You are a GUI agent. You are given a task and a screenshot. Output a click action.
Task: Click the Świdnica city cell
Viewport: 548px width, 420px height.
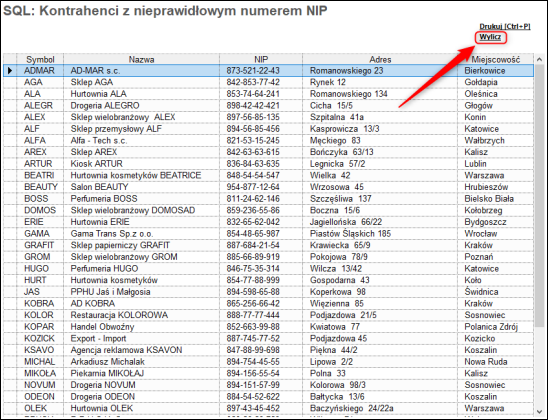pos(496,292)
